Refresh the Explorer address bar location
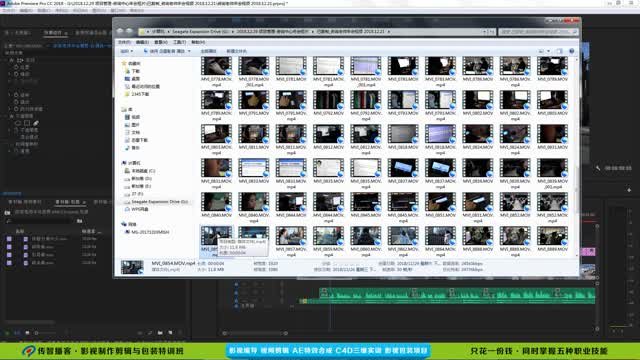 492,31
